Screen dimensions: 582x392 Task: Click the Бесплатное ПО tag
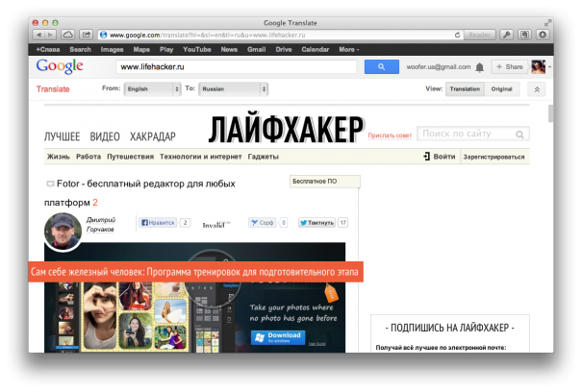click(325, 182)
